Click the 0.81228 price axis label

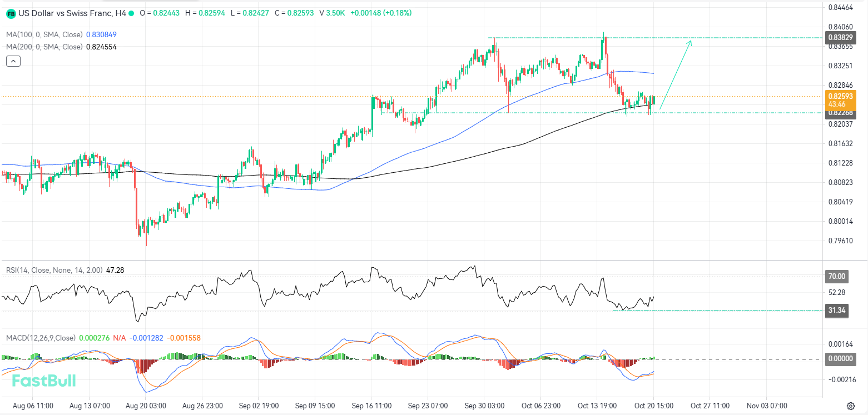pos(840,163)
